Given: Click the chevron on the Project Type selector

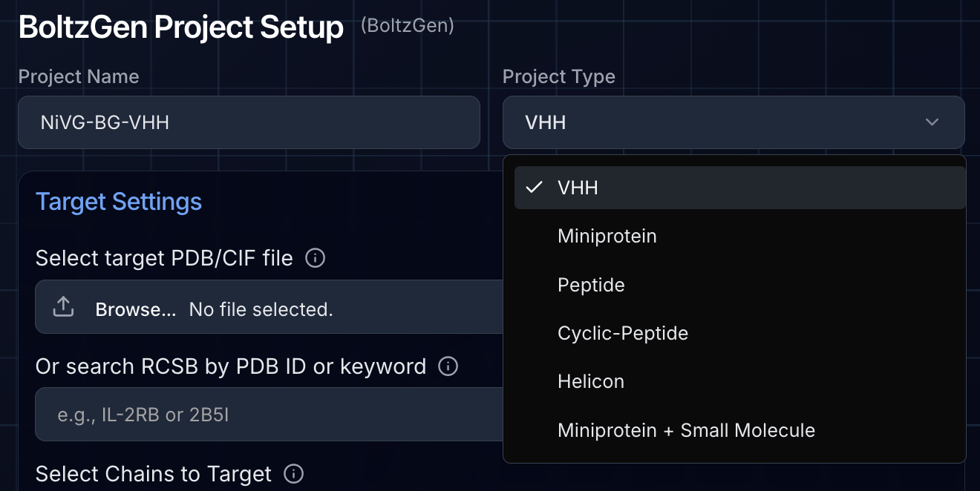Looking at the screenshot, I should click(932, 122).
